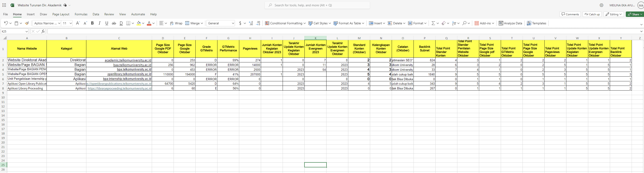644x173 pixels.
Task: Open the app launcher grid icon
Action: (4, 5)
